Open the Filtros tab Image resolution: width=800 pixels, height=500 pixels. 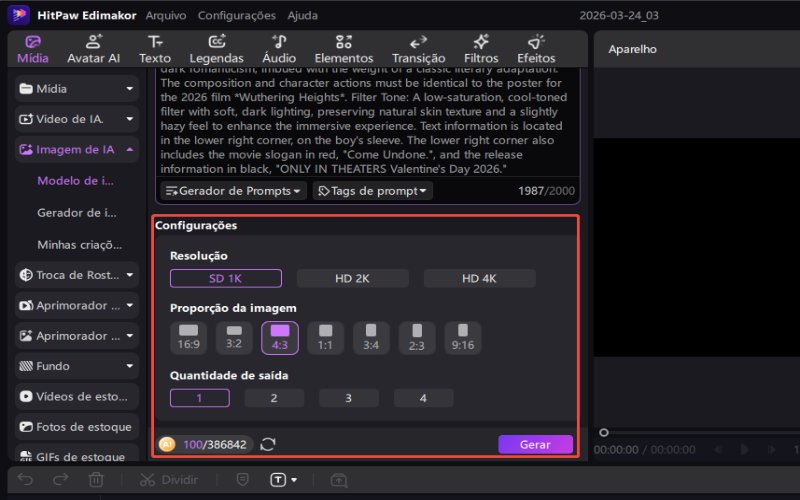pos(481,48)
